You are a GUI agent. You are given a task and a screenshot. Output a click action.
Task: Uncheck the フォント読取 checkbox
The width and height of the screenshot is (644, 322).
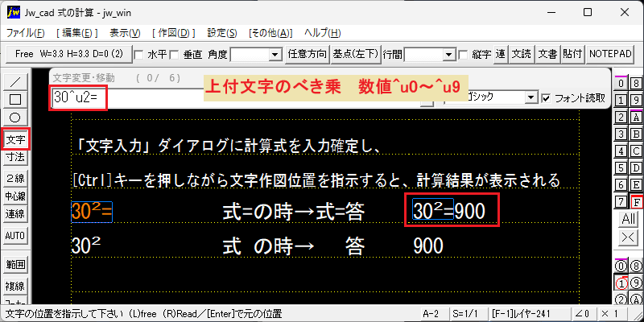pos(546,98)
